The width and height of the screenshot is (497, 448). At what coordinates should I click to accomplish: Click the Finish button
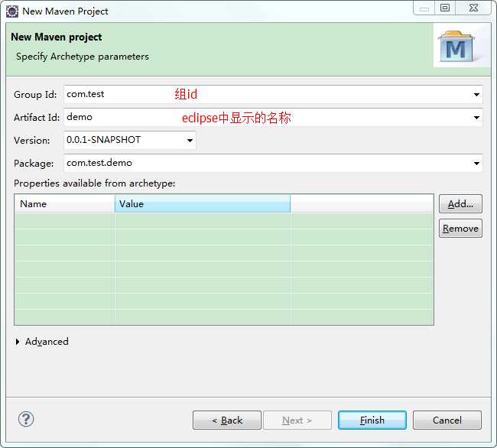372,420
